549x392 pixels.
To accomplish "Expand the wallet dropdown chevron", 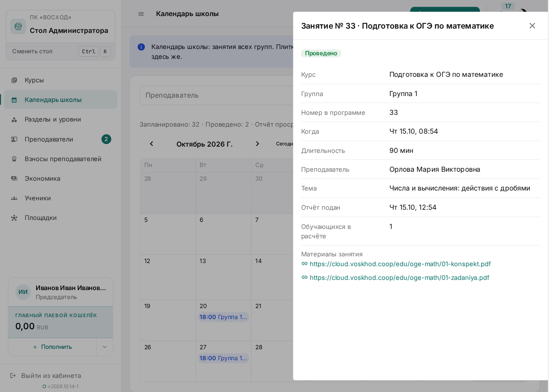I will [105, 347].
